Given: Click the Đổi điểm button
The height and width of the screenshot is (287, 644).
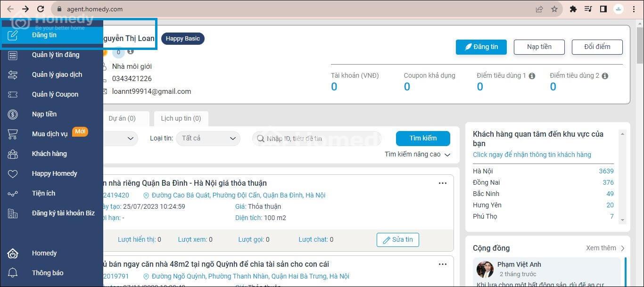Looking at the screenshot, I should pos(597,47).
